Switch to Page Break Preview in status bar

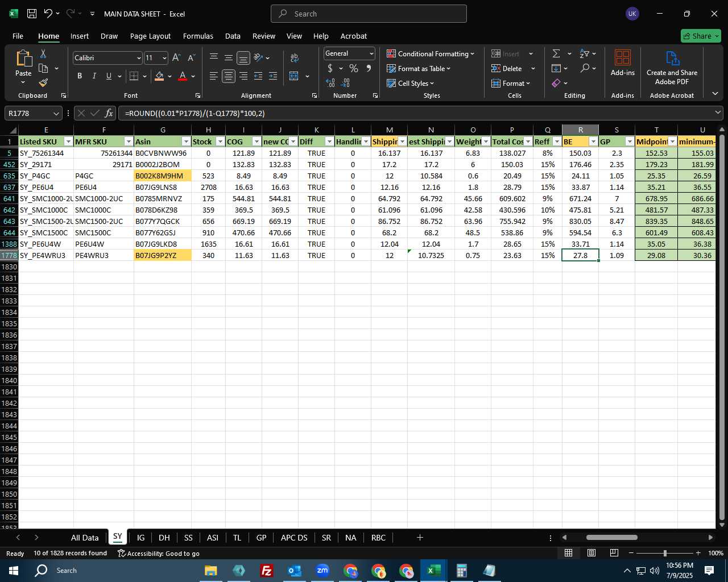pos(614,553)
